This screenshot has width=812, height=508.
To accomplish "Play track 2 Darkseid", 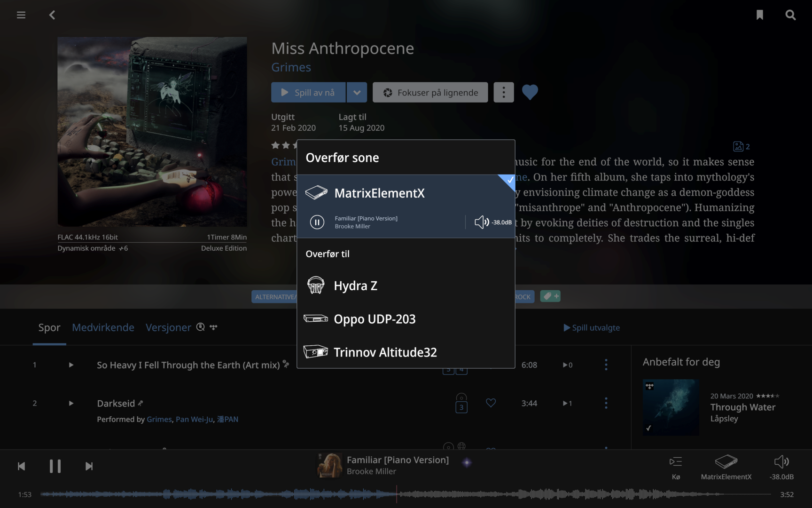I will click(71, 403).
